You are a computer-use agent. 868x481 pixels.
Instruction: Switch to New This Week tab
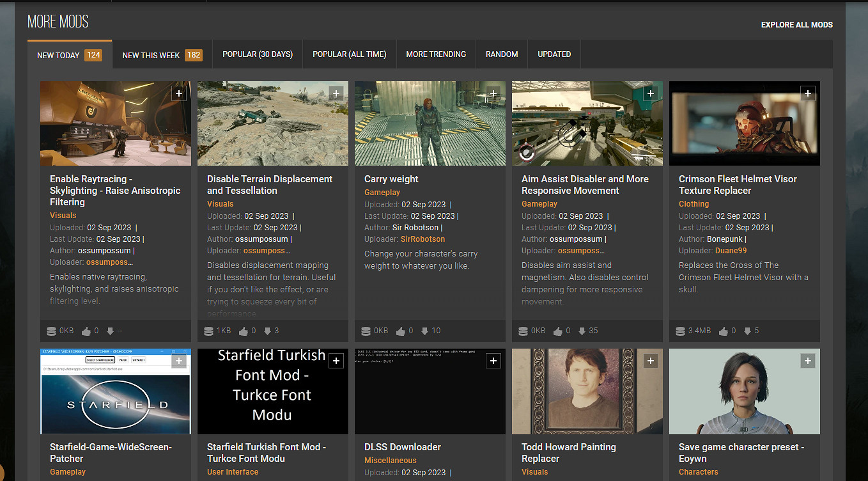(x=162, y=55)
